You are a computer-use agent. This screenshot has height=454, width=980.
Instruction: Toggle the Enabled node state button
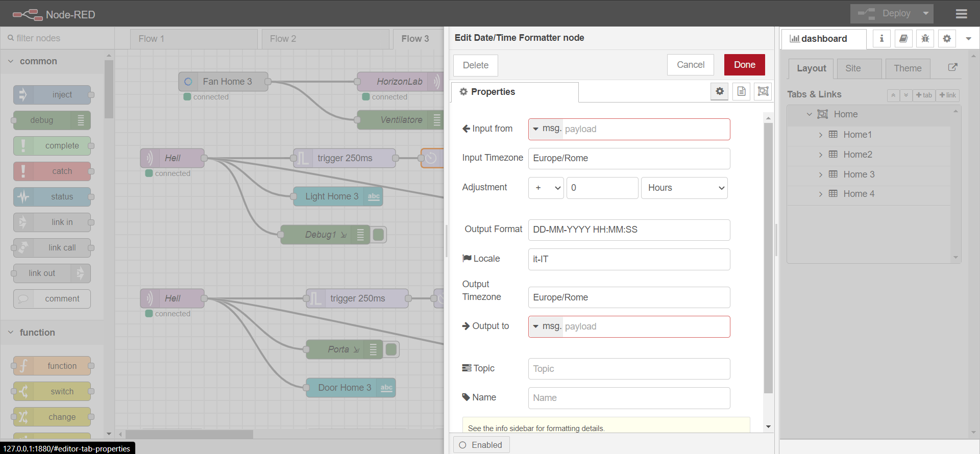481,445
